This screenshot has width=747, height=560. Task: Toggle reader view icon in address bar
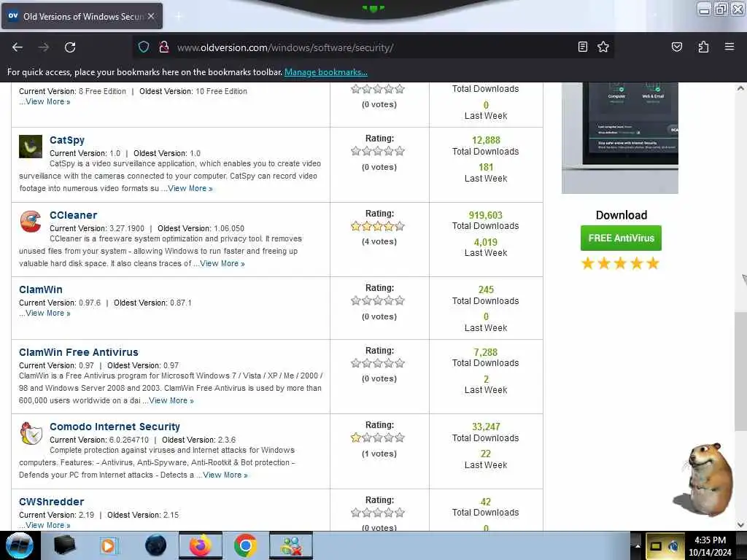[x=582, y=47]
